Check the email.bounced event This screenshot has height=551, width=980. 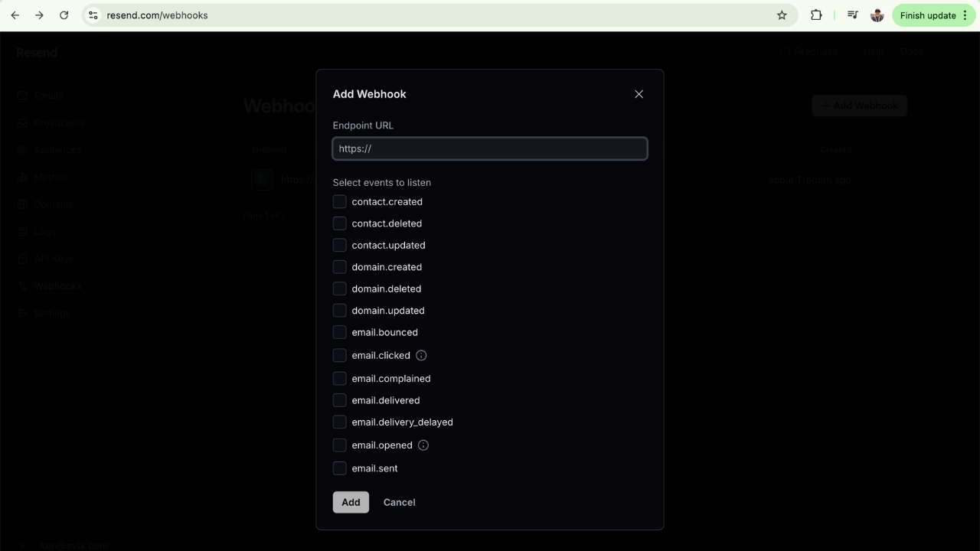click(339, 332)
